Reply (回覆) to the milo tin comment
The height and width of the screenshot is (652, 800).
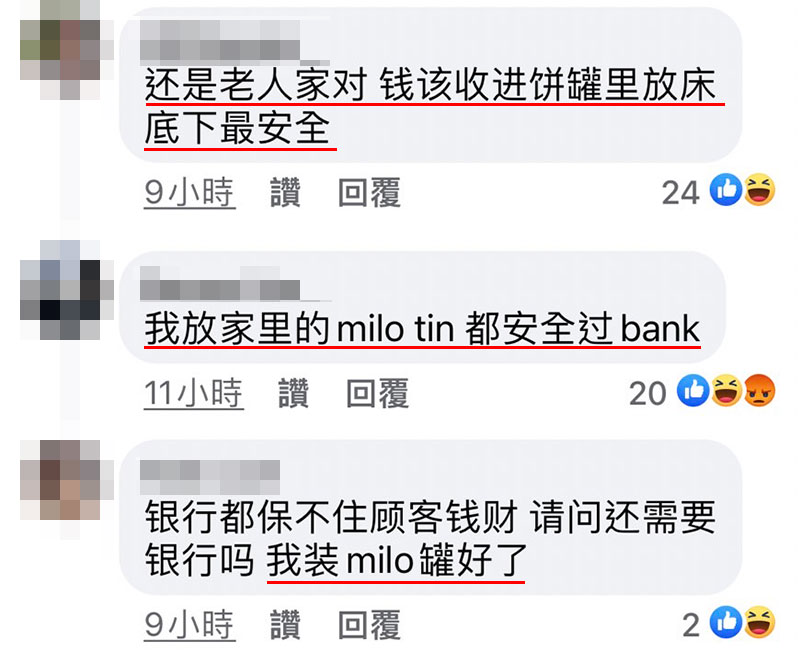378,393
